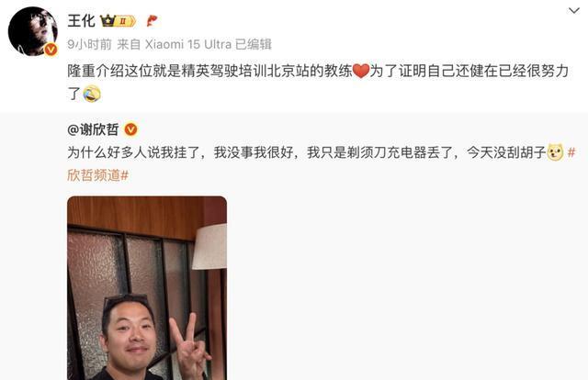Click the red koi fish badge

152,21
